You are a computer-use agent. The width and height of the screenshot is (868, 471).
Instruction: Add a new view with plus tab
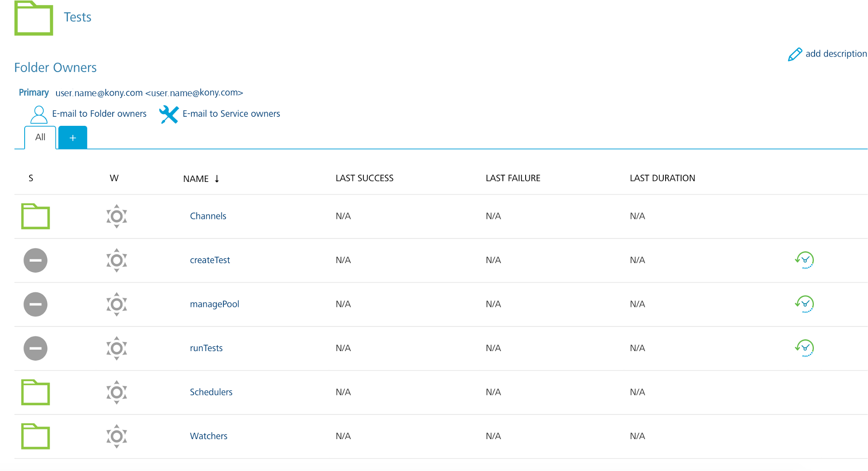coord(72,138)
